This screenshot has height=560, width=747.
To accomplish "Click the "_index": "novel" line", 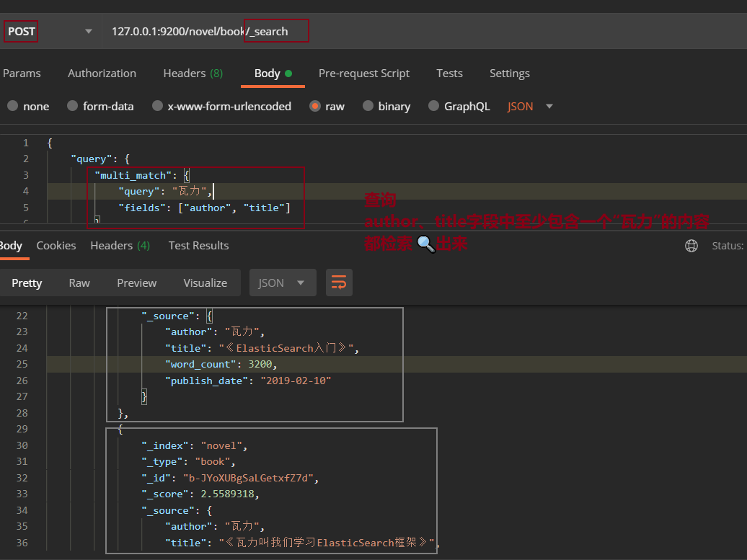I will (195, 445).
